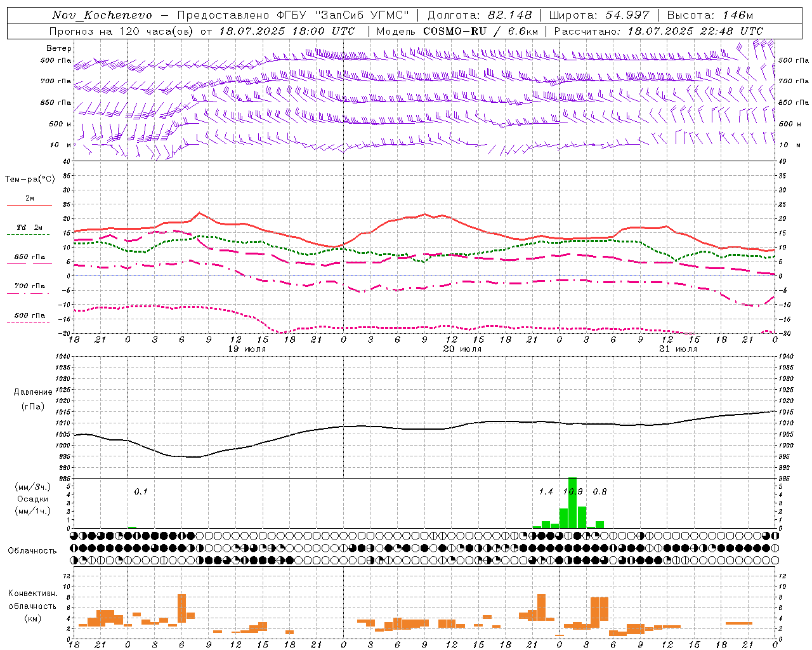Image resolution: width=812 pixels, height=650 pixels.
Task: Click the "(мм/3ч.)" precipitation unit label
Action: pos(32,487)
